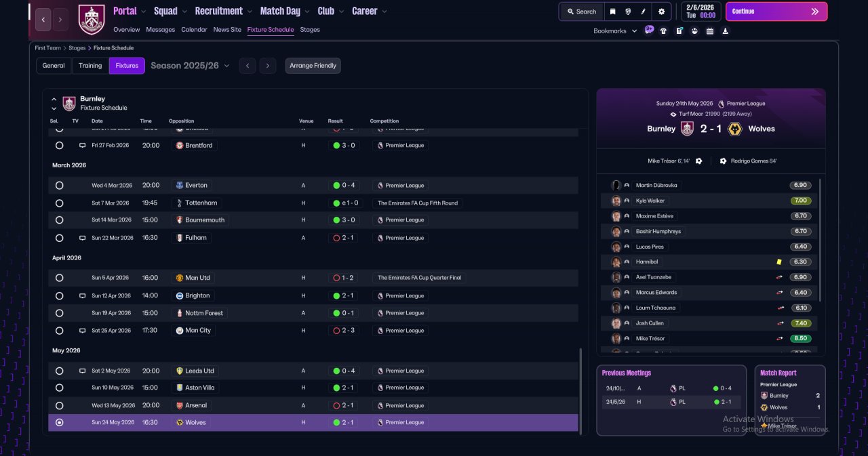Open the bookmark icon in the top toolbar
This screenshot has height=456, width=868.
(612, 12)
